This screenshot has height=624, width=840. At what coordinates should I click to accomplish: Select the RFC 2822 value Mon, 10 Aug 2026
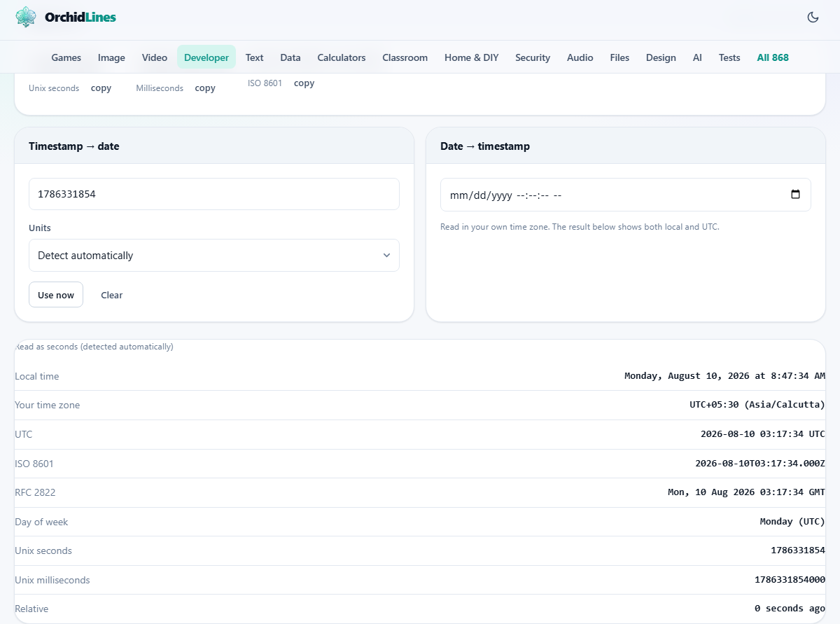pos(747,492)
